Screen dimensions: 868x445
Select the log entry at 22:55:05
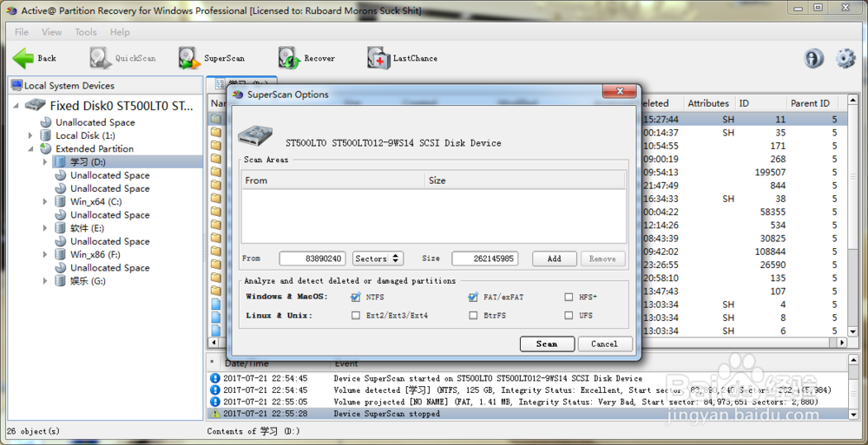tap(527, 402)
